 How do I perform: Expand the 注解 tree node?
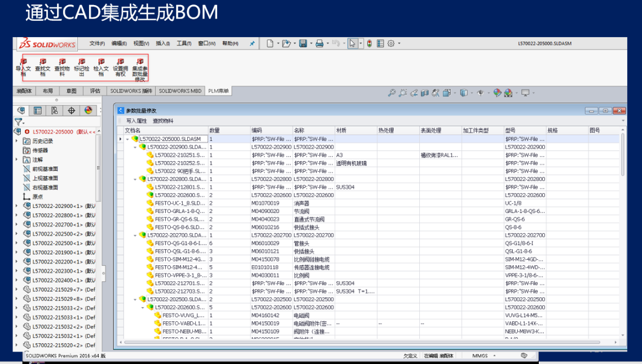tap(17, 159)
